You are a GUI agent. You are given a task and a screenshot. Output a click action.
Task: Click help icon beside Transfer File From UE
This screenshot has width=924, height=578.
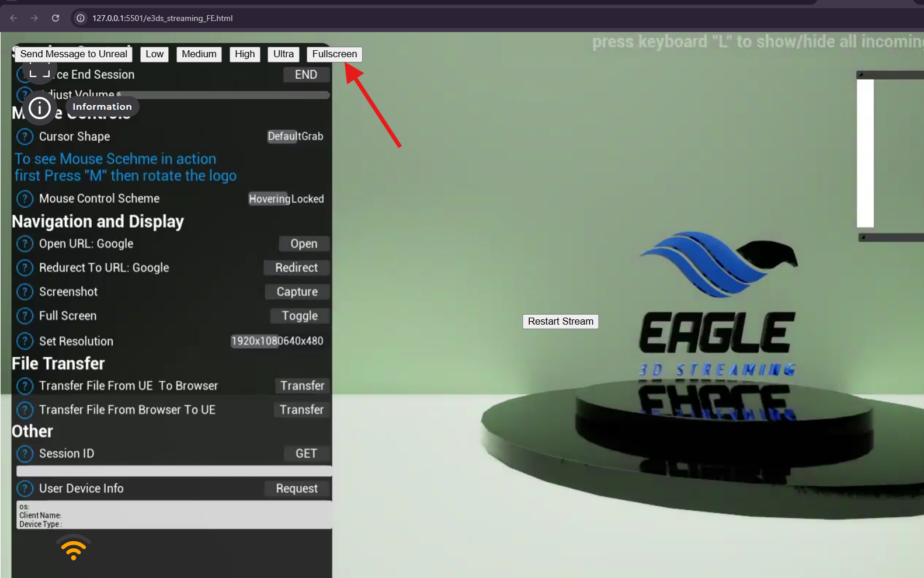click(25, 386)
